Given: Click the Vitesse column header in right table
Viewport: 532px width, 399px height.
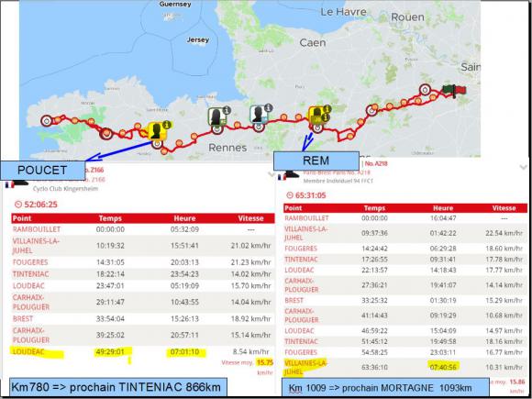Looking at the screenshot, I should pos(504,208).
